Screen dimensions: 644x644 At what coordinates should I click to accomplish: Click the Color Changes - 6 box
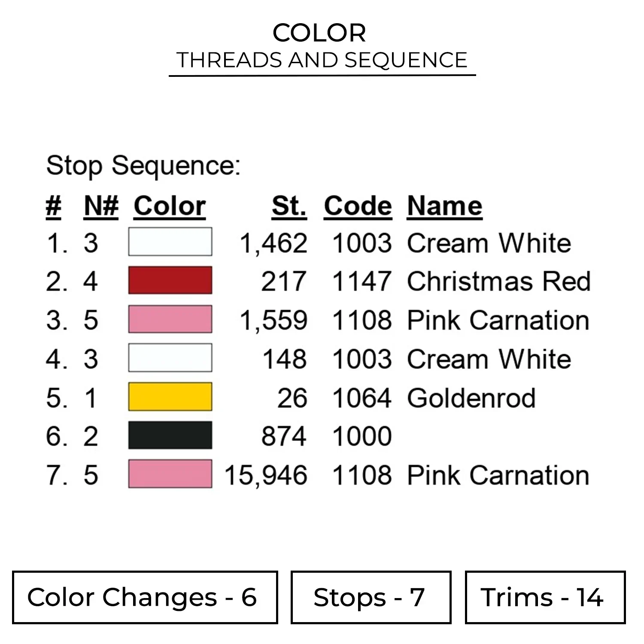pos(145,597)
